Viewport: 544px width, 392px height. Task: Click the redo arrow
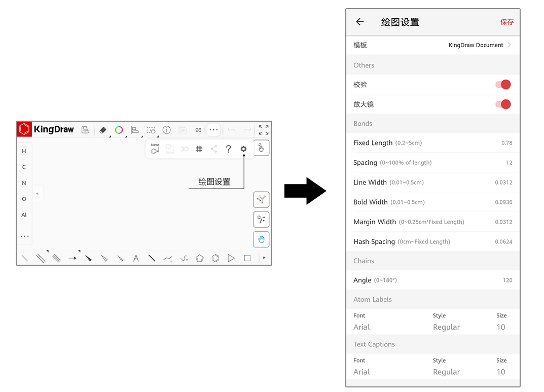tap(247, 130)
